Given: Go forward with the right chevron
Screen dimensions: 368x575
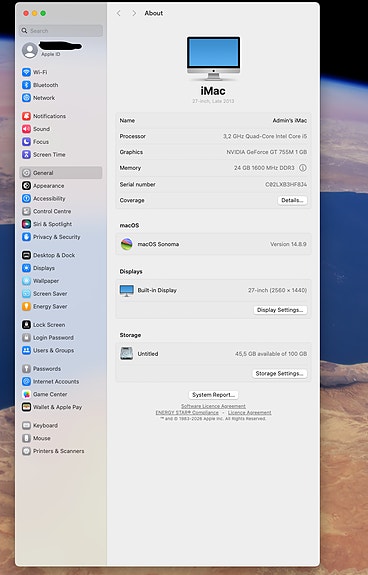Looking at the screenshot, I should 134,13.
